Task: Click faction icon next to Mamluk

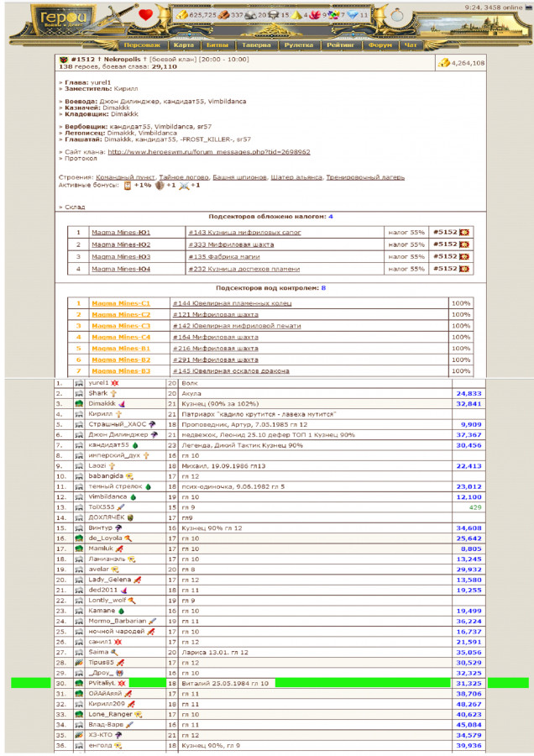Action: (x=119, y=549)
